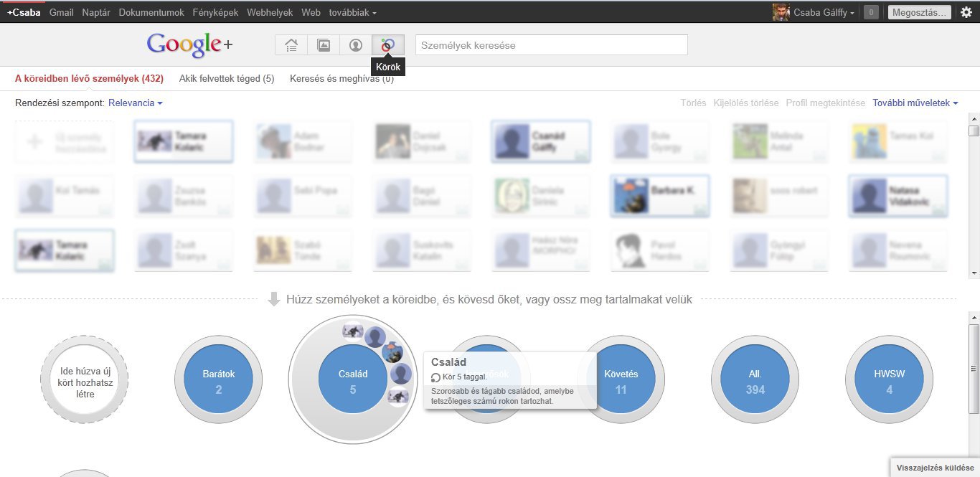Open Gmail from top bar

coord(62,12)
